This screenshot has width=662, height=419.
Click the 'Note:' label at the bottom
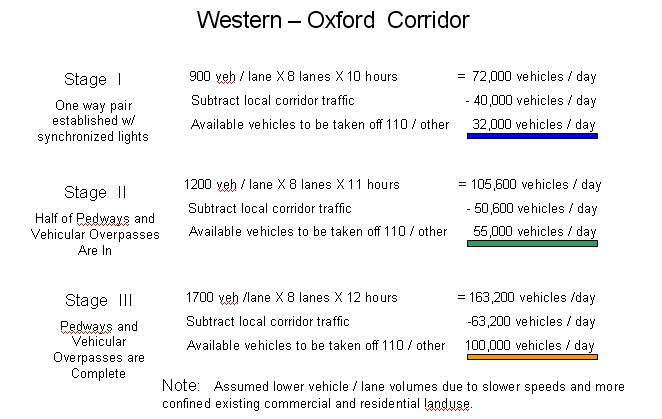tap(181, 385)
